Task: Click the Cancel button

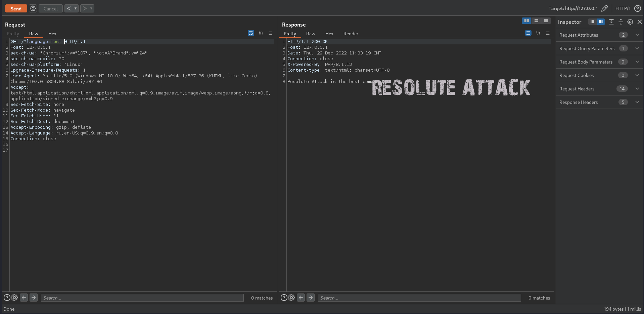Action: (x=51, y=8)
